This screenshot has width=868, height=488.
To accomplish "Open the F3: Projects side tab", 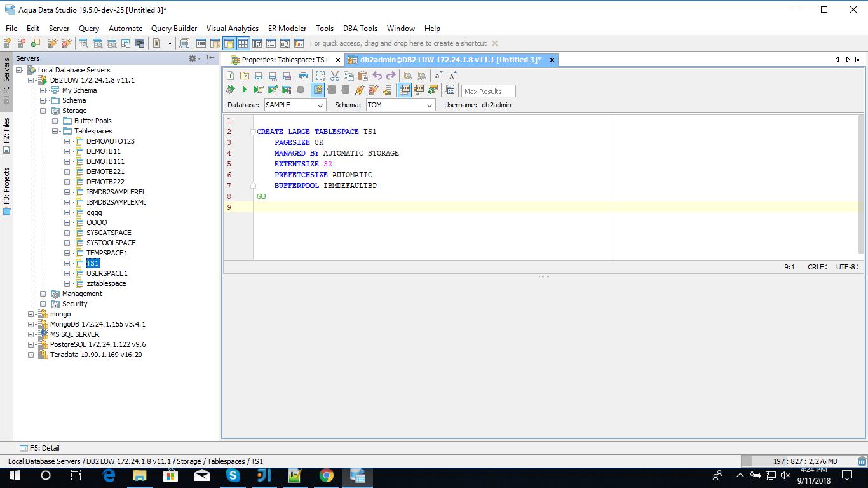I will click(6, 191).
